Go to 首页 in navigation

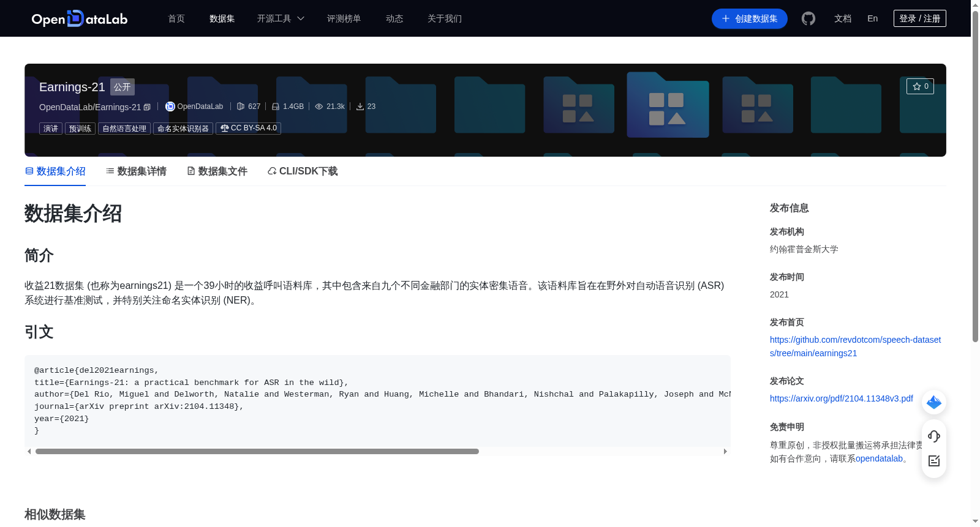click(176, 18)
